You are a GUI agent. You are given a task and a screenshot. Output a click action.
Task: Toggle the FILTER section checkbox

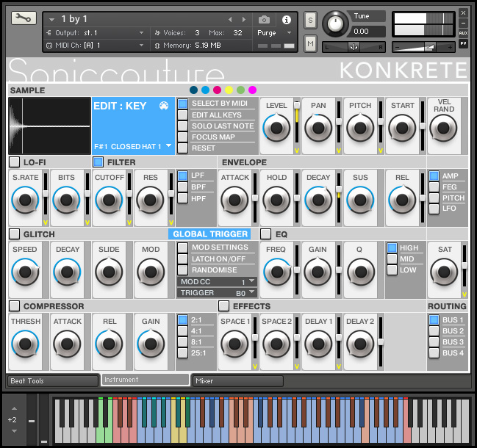(x=98, y=162)
